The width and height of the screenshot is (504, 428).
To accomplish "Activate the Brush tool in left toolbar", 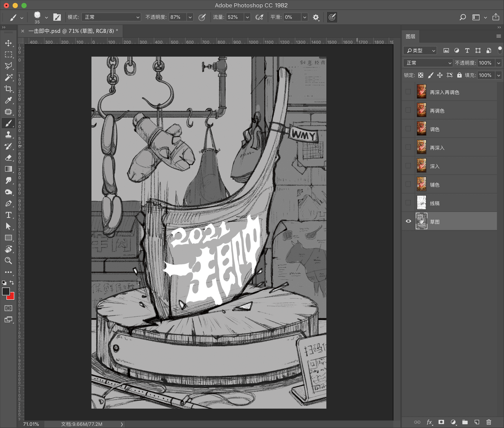I will (x=8, y=123).
